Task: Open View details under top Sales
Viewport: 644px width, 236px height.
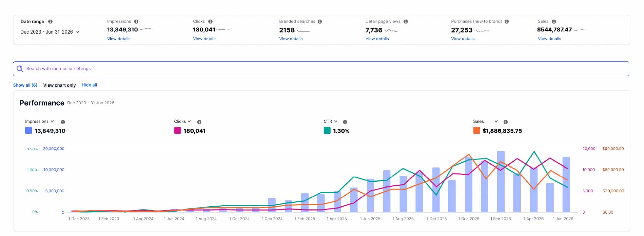Action: (549, 39)
